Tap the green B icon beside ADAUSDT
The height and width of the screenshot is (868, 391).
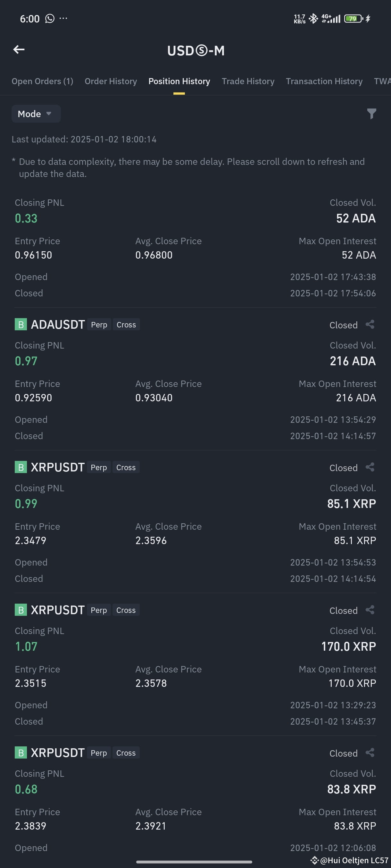pyautogui.click(x=21, y=325)
